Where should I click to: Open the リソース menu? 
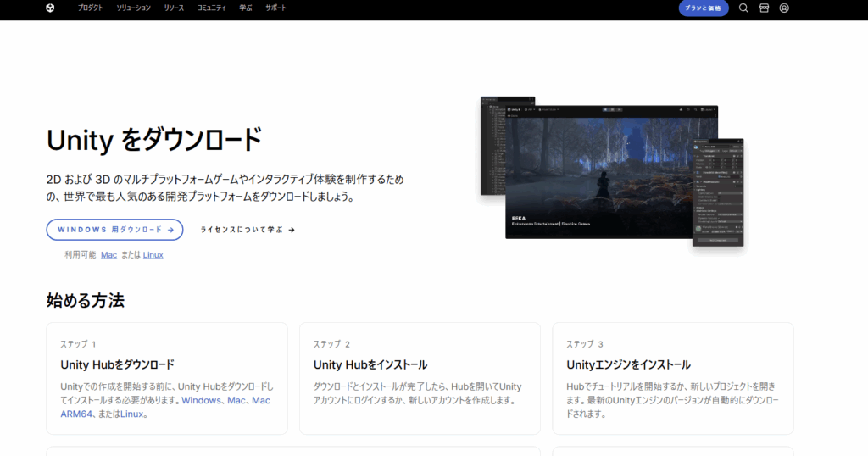click(x=174, y=8)
